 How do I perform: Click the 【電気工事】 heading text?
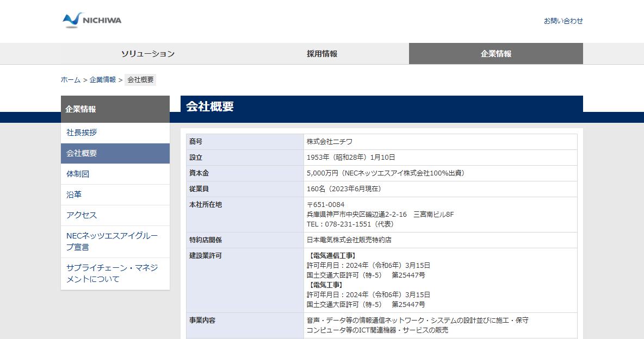coord(325,285)
